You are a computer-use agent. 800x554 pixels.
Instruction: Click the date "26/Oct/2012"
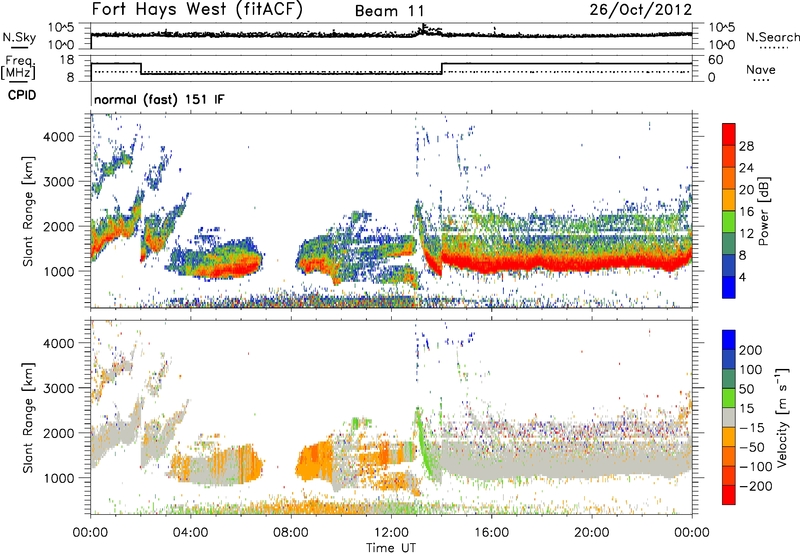click(x=641, y=10)
